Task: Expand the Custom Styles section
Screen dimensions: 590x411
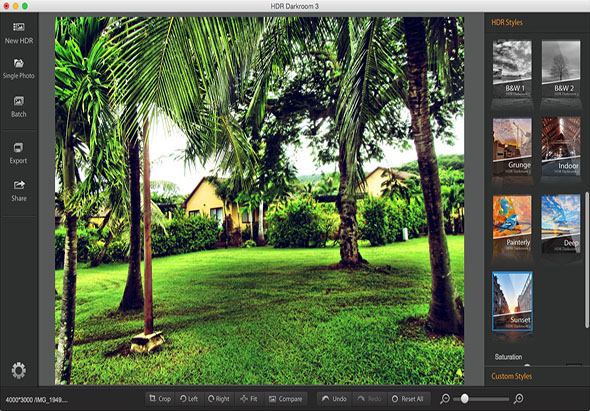Action: [x=511, y=376]
